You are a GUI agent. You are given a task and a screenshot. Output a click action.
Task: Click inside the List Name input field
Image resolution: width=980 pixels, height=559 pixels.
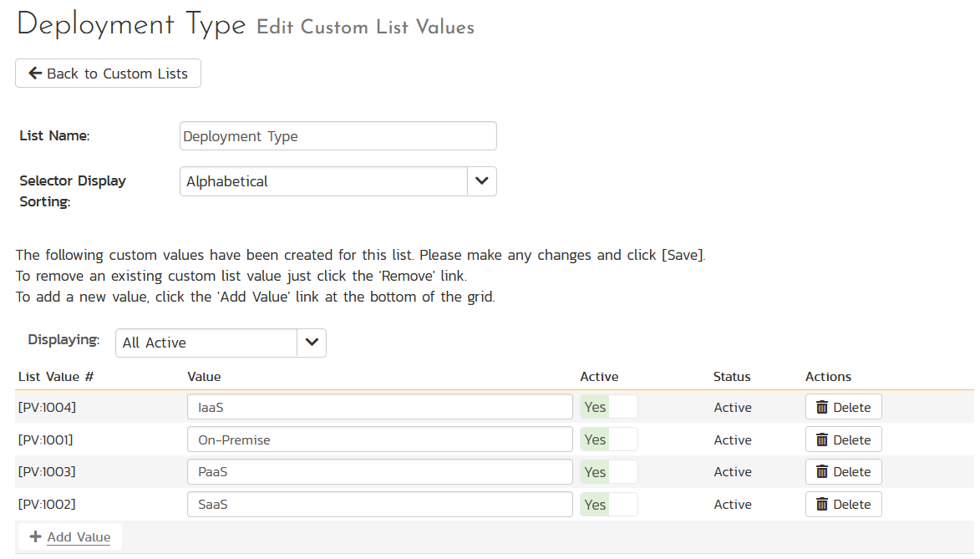[x=338, y=135]
